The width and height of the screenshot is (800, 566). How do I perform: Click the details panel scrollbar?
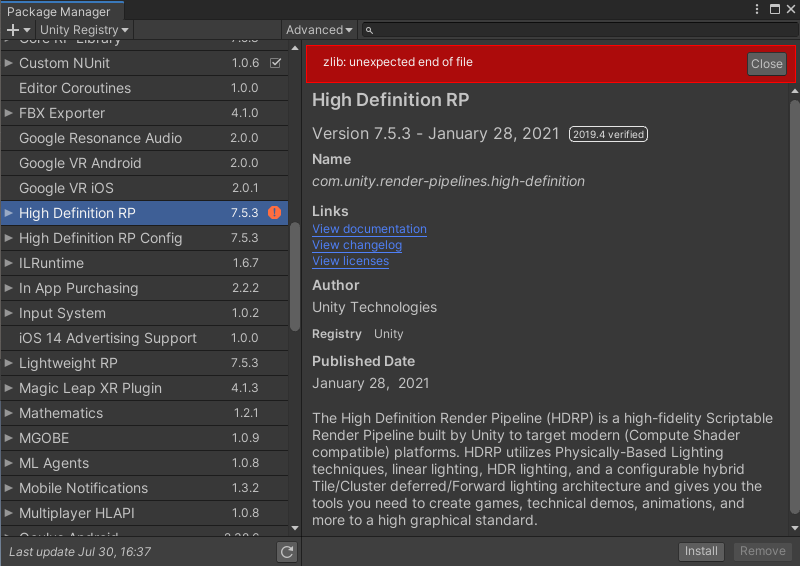pos(794,307)
